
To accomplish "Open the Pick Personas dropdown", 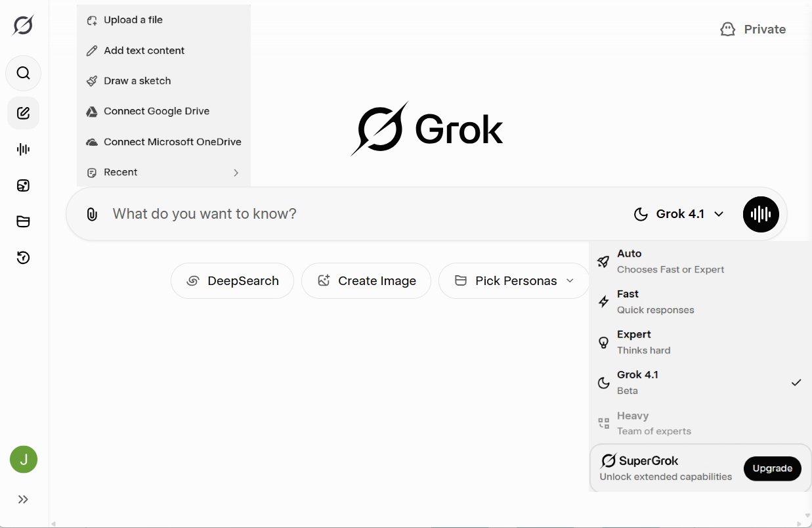I will (x=514, y=281).
